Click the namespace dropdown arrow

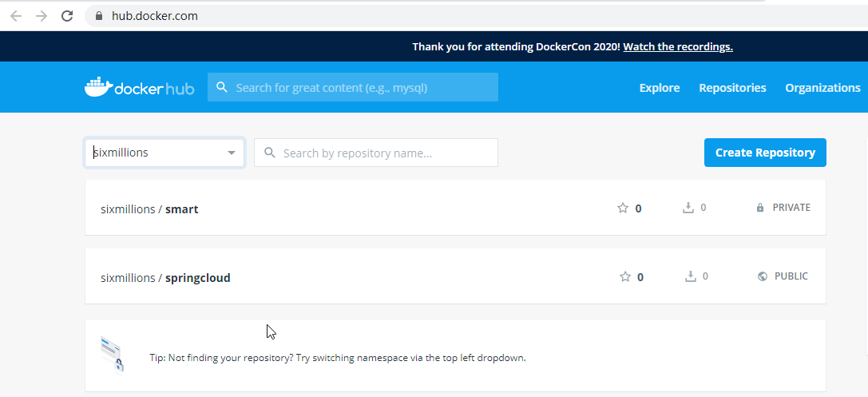click(x=232, y=153)
